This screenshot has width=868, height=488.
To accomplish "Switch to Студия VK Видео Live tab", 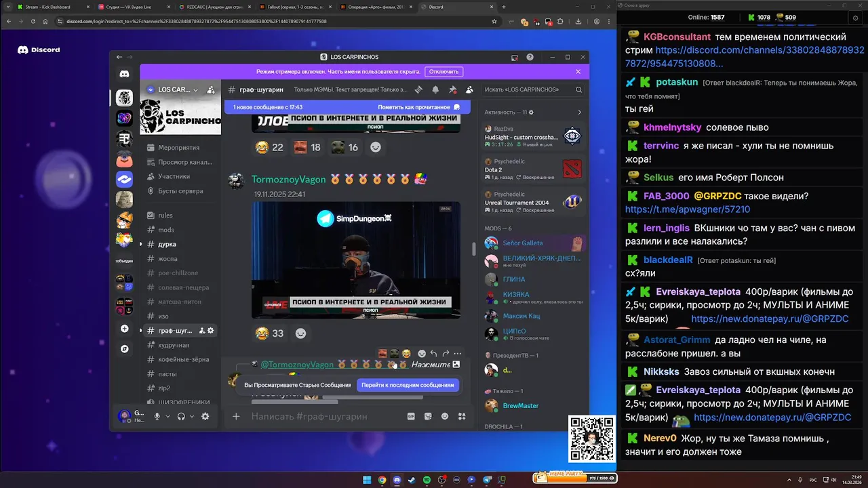I will [132, 7].
